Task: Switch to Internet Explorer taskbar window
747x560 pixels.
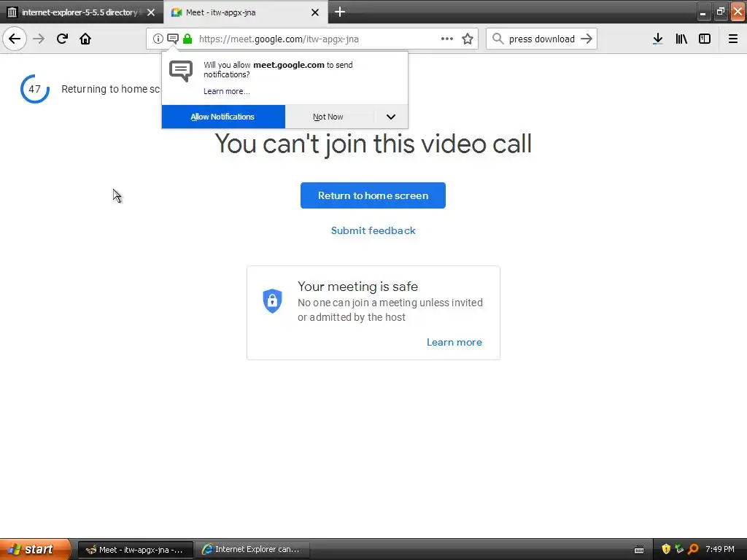Action: click(x=252, y=550)
